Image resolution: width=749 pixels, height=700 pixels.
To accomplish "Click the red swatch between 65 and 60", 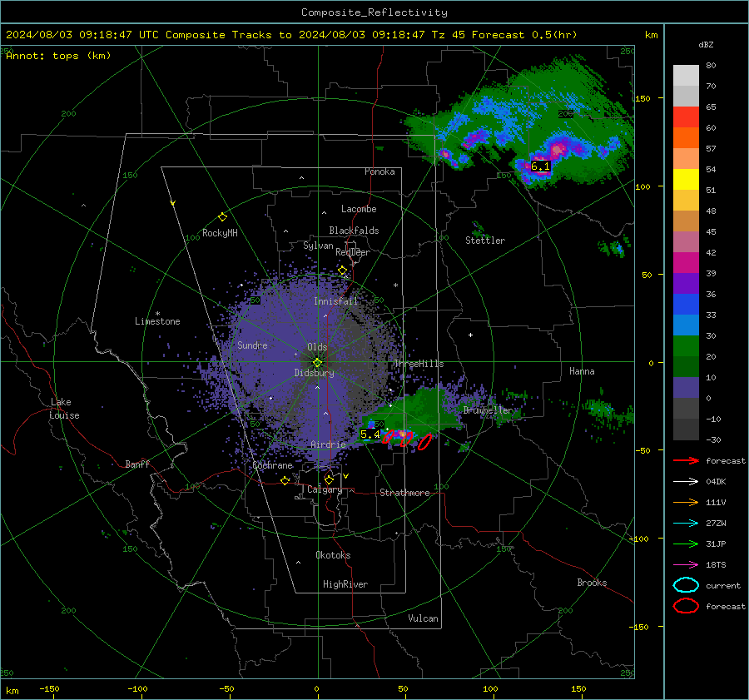I will 686,117.
